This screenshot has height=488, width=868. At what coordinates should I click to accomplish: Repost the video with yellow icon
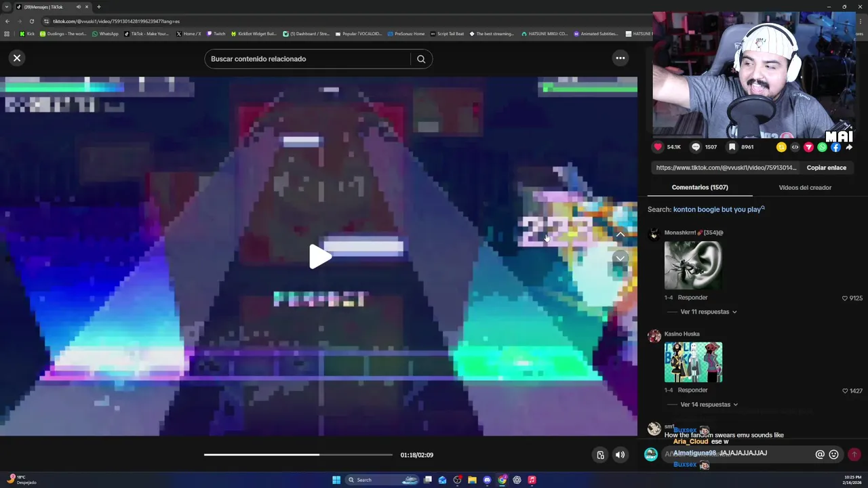click(x=781, y=147)
